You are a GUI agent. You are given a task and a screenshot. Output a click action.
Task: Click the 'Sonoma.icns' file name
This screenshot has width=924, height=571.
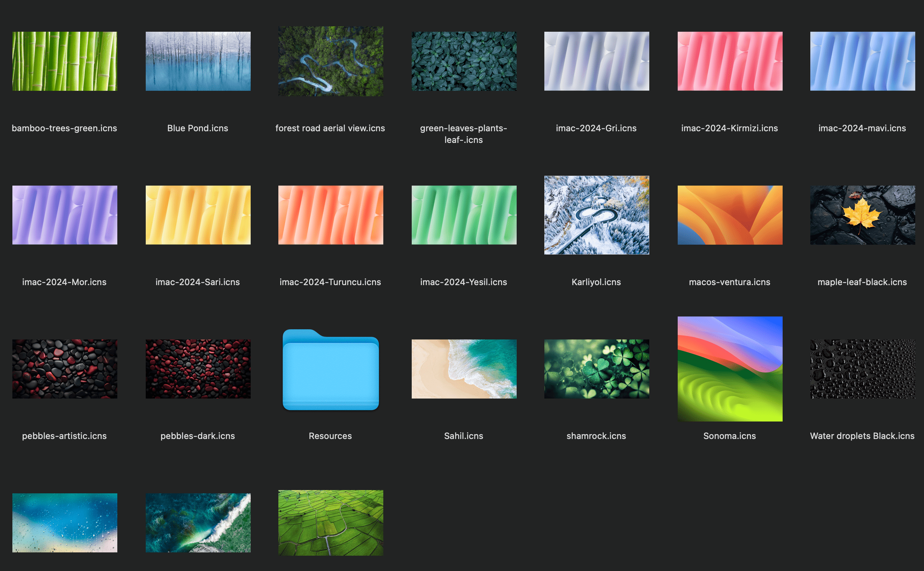pyautogui.click(x=729, y=436)
